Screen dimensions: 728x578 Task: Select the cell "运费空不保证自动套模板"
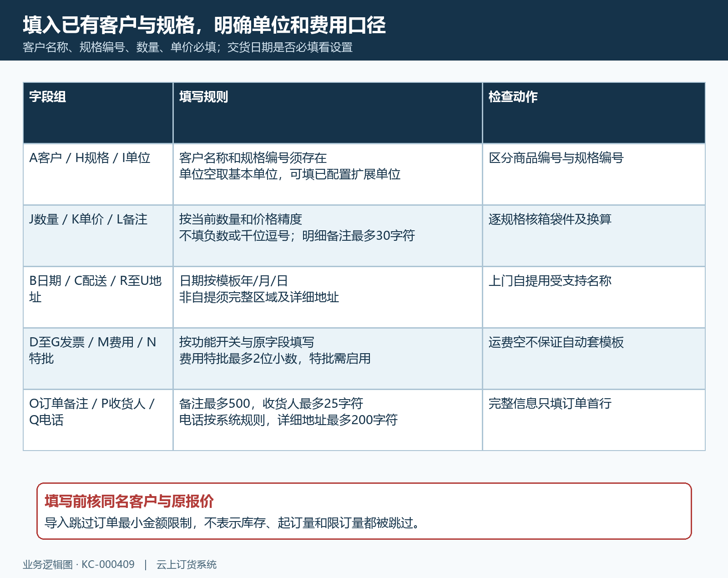click(594, 359)
